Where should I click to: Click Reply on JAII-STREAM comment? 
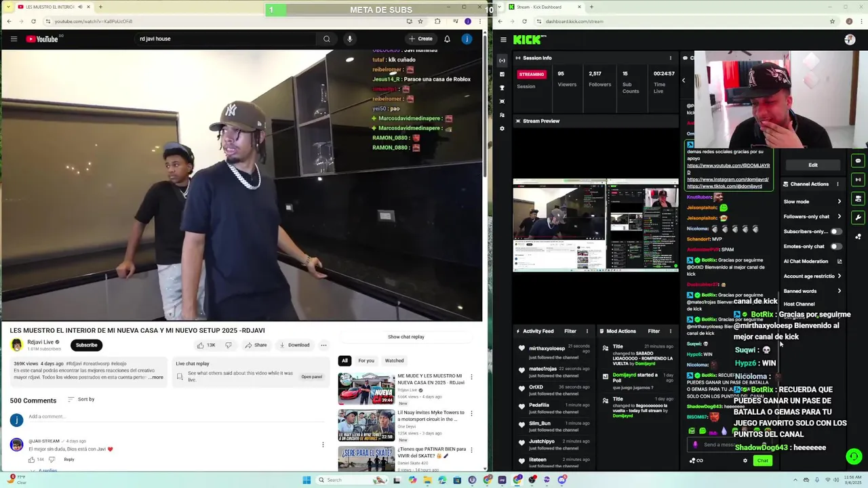(69, 460)
